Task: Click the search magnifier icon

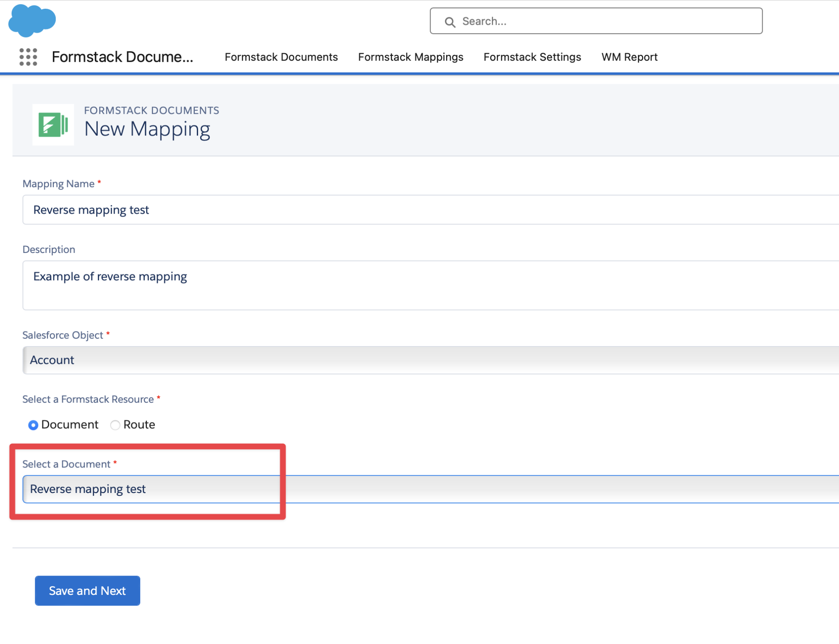Action: tap(450, 22)
